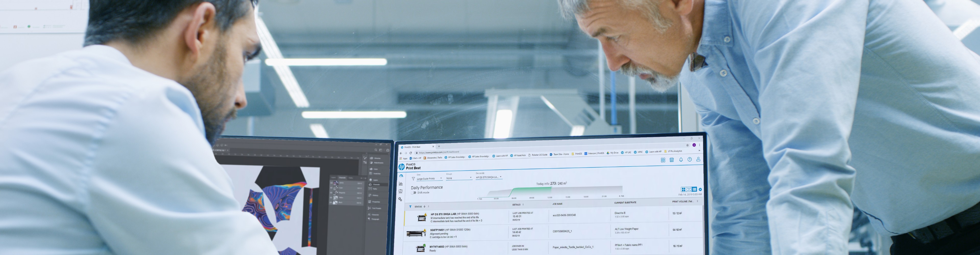
Task: Open the Mail – HP bookmark
Action: [415, 158]
